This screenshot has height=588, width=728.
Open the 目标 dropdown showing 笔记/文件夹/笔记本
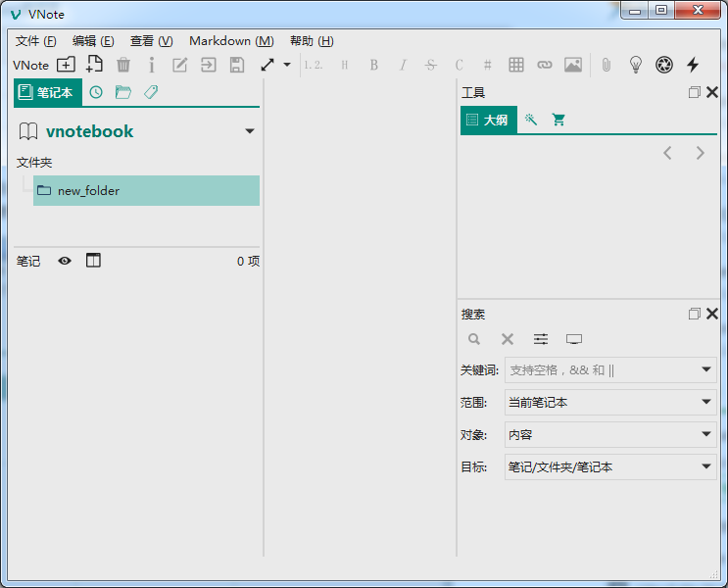(x=610, y=467)
